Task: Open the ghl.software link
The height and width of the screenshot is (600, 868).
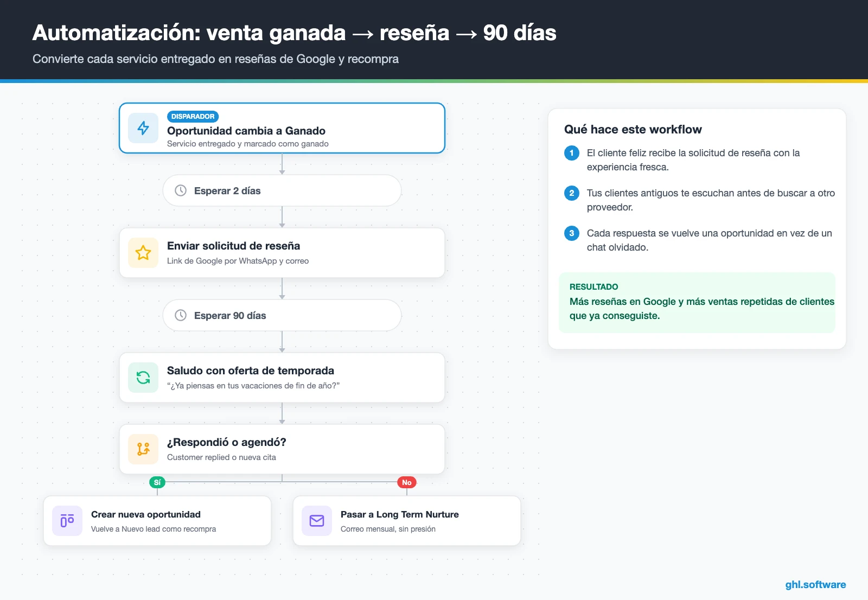Action: (x=815, y=584)
